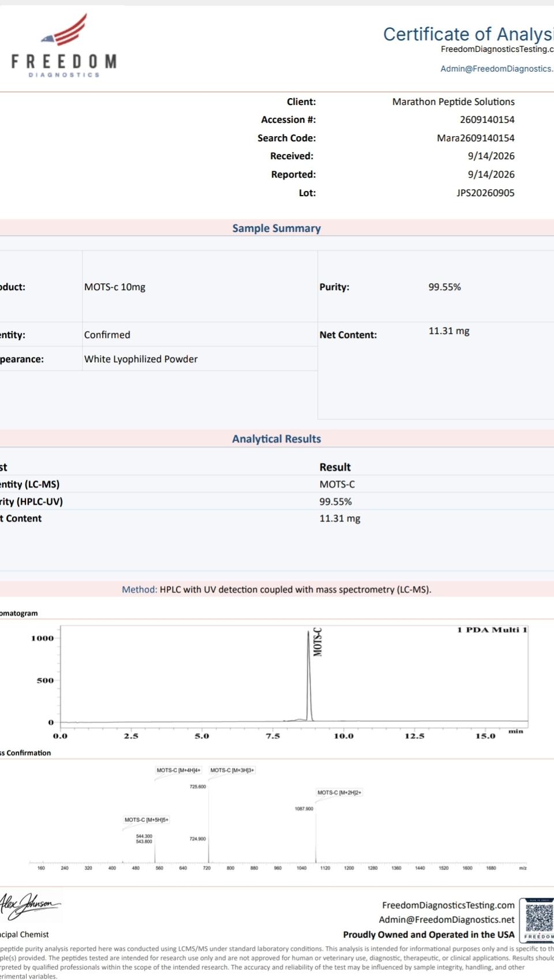Screen dimensions: 554x980
Task: Open the FreedomDiagnosticsTesting.com link in the footer
Action: (x=448, y=905)
